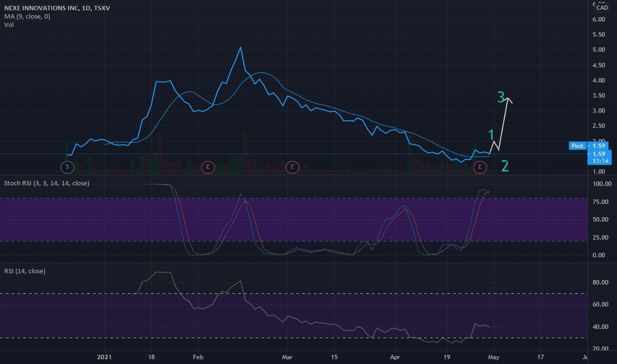Click the May label on time axis

click(493, 357)
